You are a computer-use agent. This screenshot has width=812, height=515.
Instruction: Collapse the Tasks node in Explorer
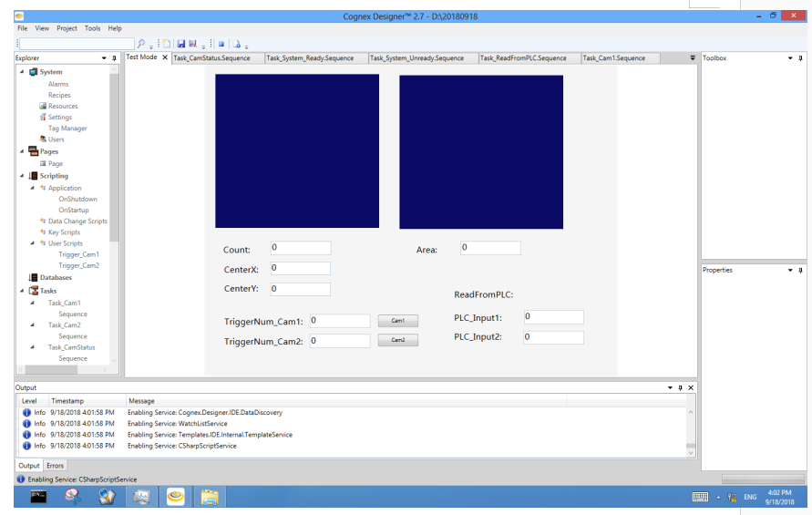22,291
